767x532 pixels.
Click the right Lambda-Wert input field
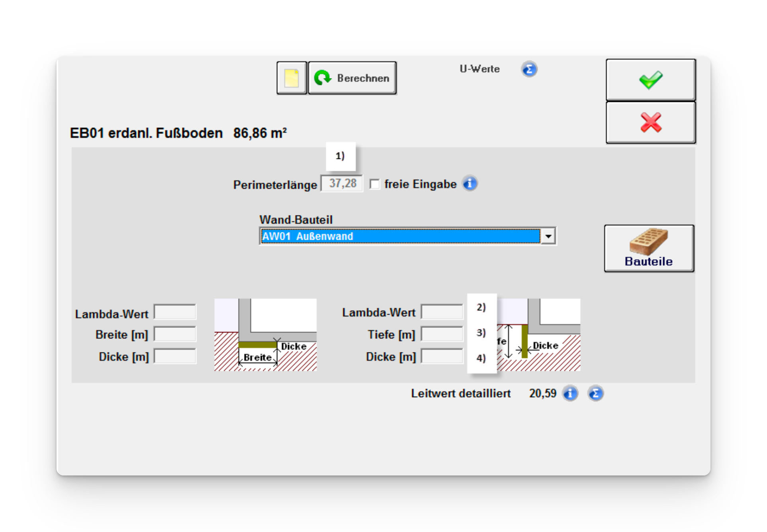coord(442,312)
